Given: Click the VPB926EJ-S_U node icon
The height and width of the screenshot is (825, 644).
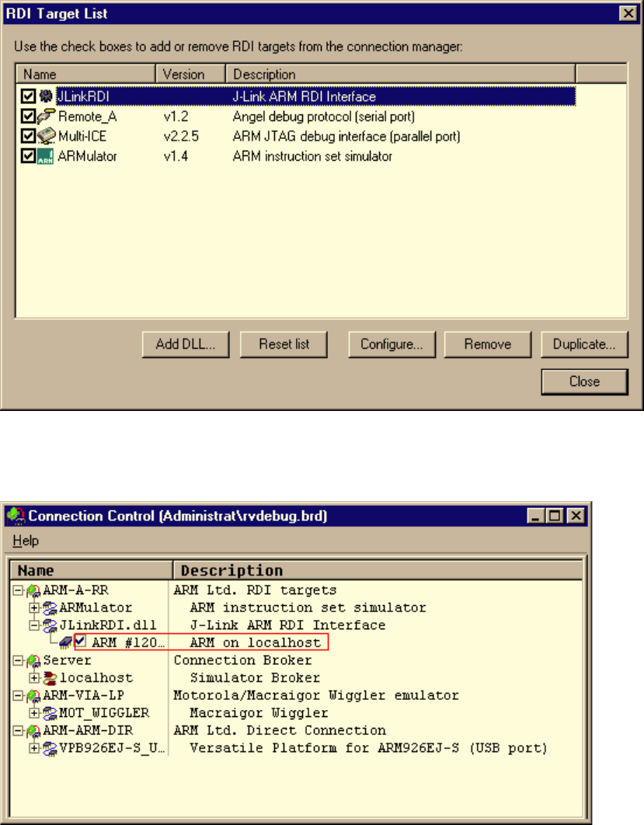Looking at the screenshot, I should 50,748.
